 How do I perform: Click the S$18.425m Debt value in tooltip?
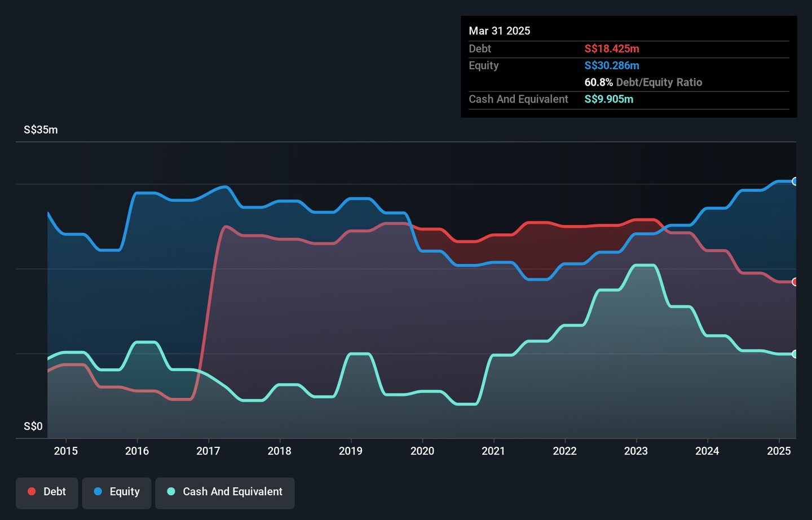pyautogui.click(x=611, y=49)
